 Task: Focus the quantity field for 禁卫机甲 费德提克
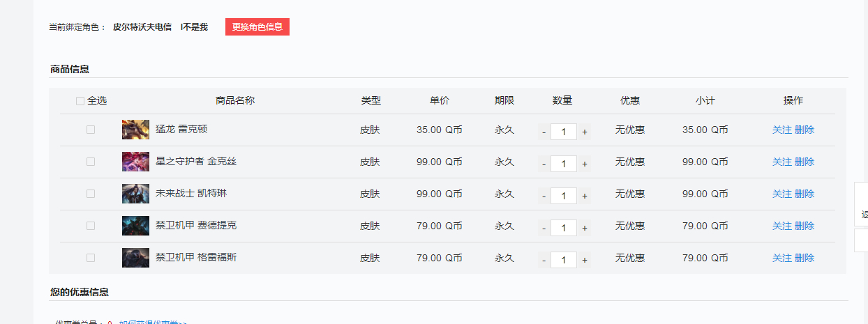coord(564,228)
